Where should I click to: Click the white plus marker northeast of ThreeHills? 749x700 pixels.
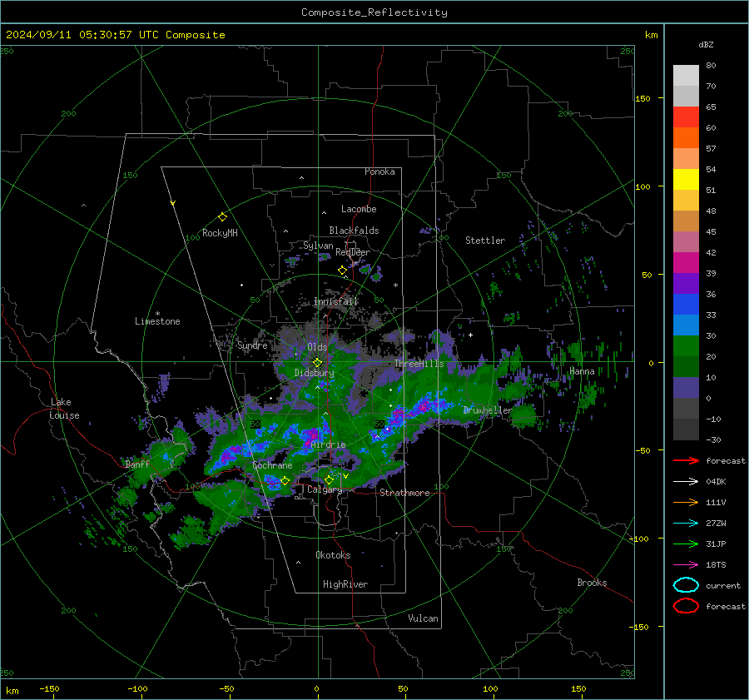click(x=470, y=335)
